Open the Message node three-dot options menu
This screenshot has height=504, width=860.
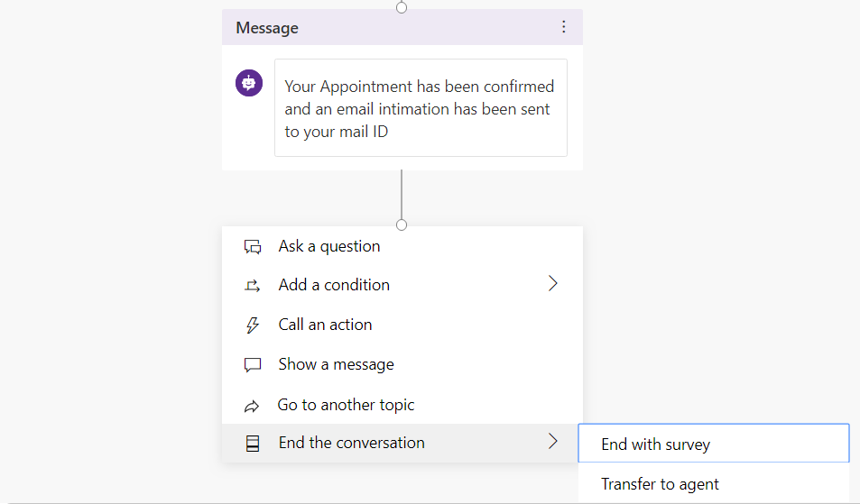[x=563, y=27]
